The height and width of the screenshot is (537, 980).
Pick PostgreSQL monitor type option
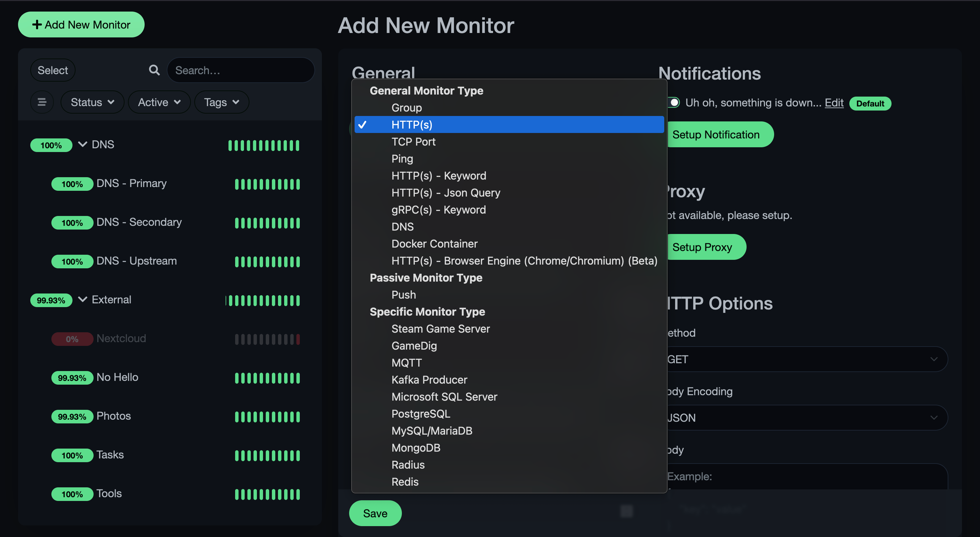[420, 414]
